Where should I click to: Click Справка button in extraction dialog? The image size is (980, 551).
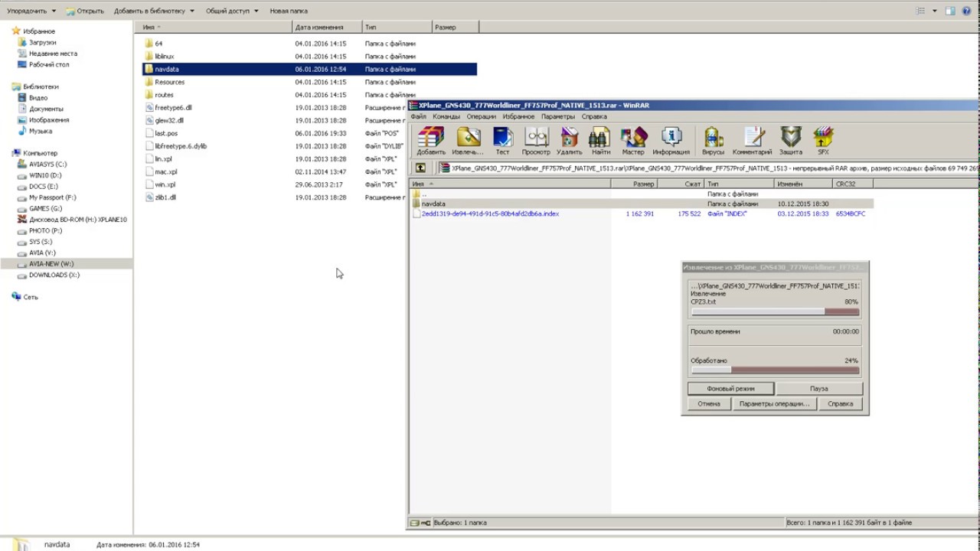pyautogui.click(x=840, y=403)
